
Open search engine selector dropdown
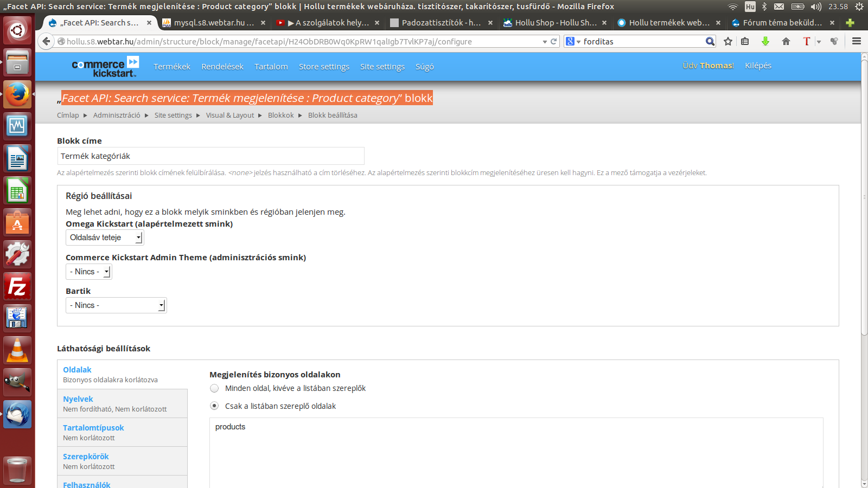click(x=573, y=41)
